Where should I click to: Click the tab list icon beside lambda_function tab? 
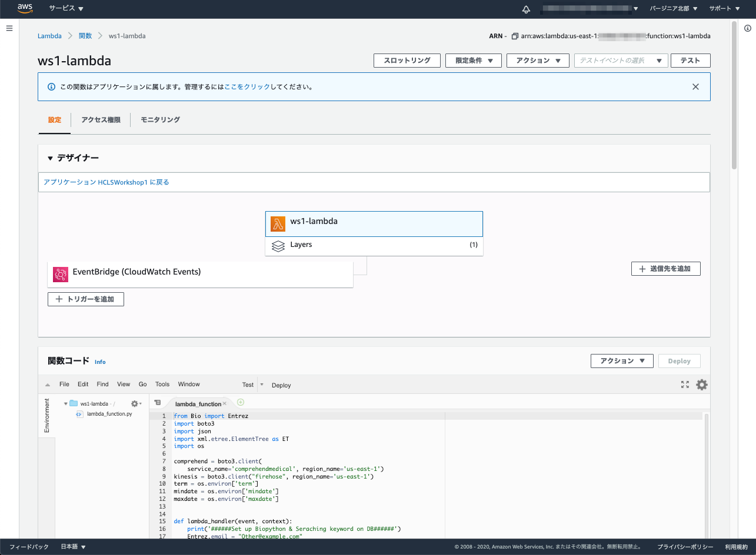pyautogui.click(x=157, y=403)
